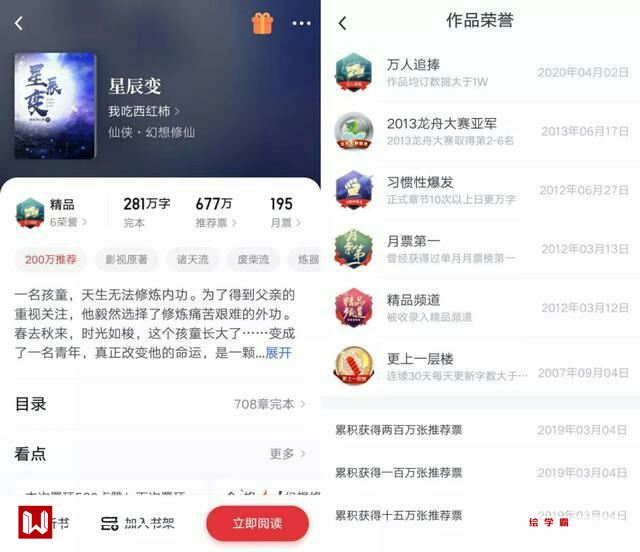This screenshot has height=552, width=640.
Task: Click 立即阅读 to start reading
Action: [x=257, y=523]
